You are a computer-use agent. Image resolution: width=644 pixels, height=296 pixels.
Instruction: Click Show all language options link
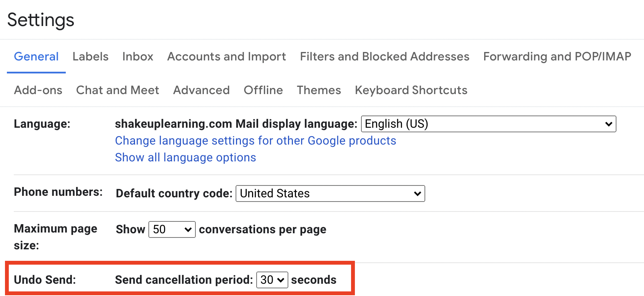pos(185,158)
